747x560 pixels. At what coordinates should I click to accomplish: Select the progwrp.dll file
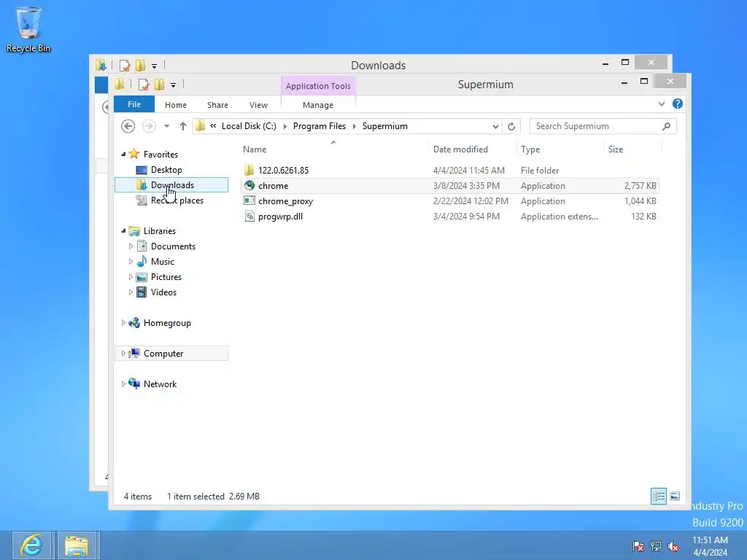[x=280, y=216]
